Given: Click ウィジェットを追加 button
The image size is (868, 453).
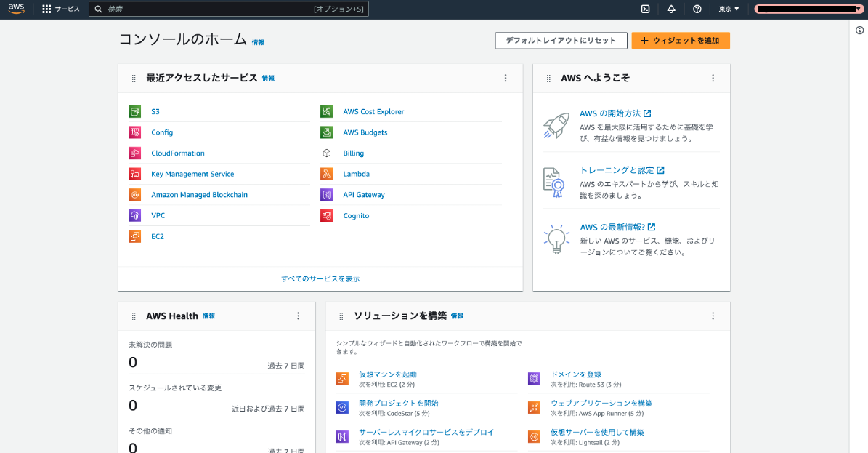Looking at the screenshot, I should (x=681, y=41).
